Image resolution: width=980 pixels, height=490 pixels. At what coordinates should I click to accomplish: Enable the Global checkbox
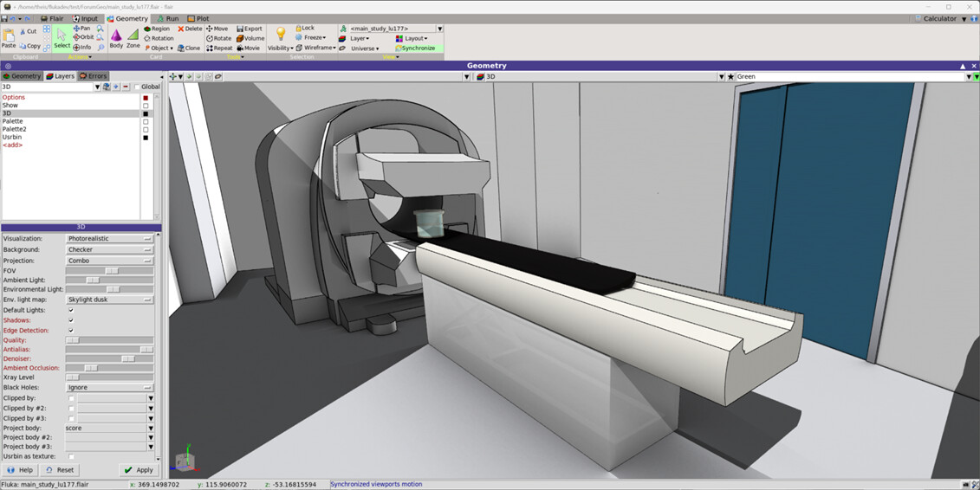point(137,87)
